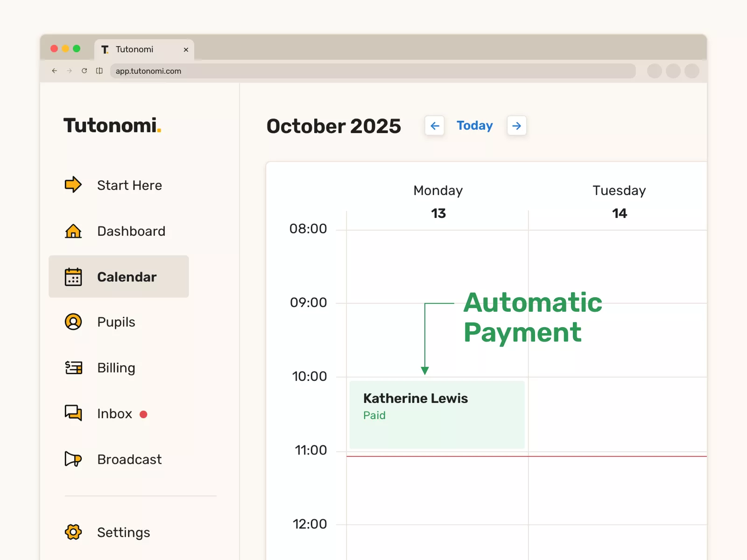This screenshot has height=560, width=747.
Task: Jump to Today in the calendar
Action: pos(475,126)
